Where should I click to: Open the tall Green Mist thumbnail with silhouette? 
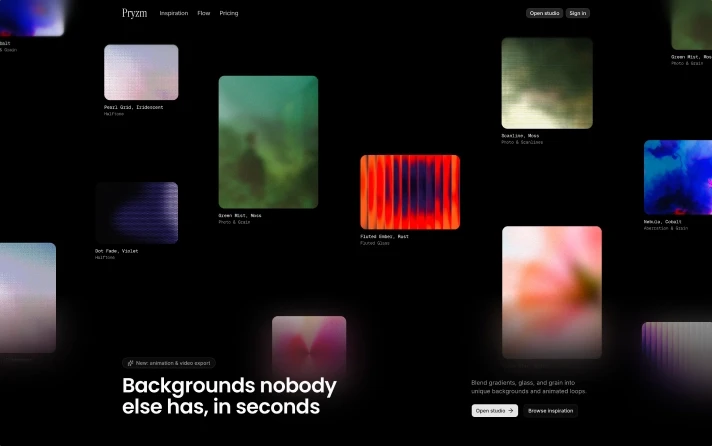pyautogui.click(x=268, y=142)
